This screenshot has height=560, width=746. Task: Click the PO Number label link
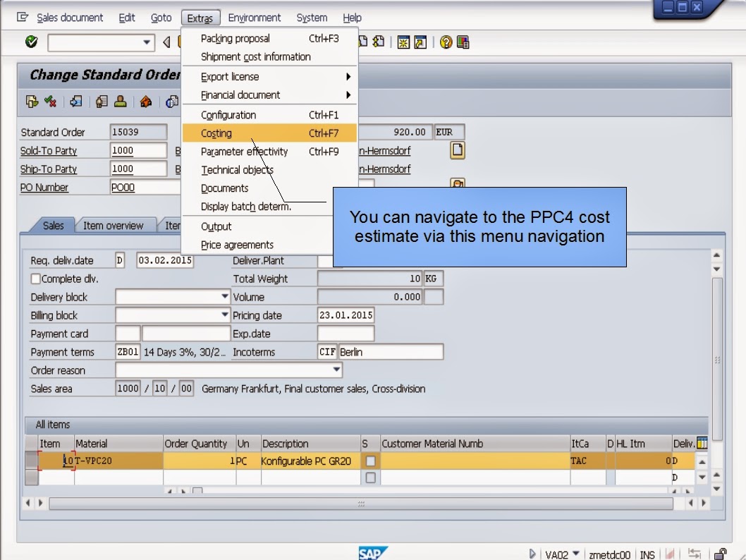tap(44, 188)
